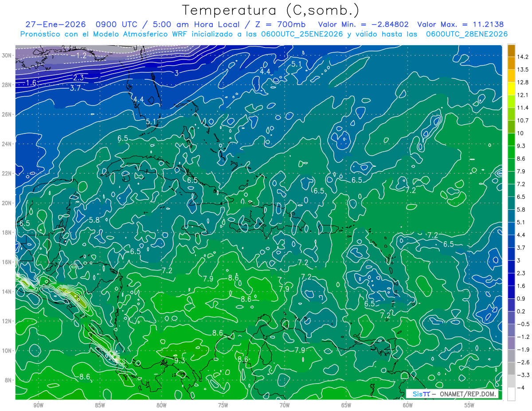Viewport: 532px width, 411px height.
Task: Click the '10' color scale label
Action: (520, 133)
